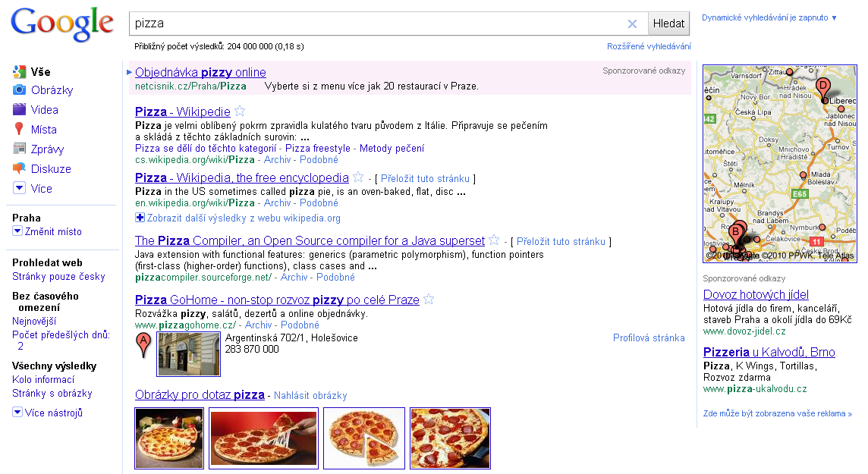Select the Místa search category
The image size is (868, 474).
(44, 130)
